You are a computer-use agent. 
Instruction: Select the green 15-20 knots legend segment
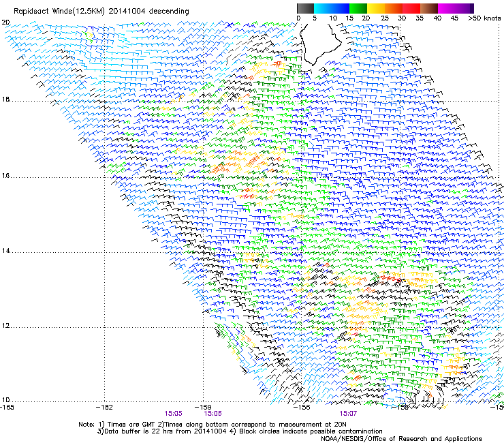click(358, 8)
